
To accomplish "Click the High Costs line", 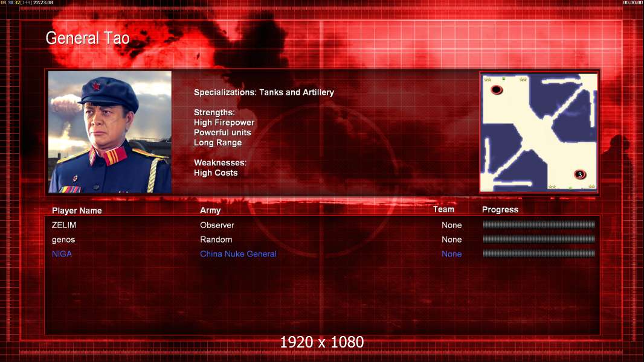I will pos(216,173).
